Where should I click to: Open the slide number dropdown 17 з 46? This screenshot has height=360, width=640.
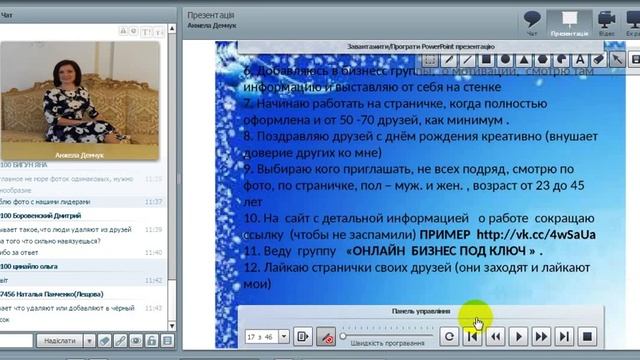coord(284,336)
